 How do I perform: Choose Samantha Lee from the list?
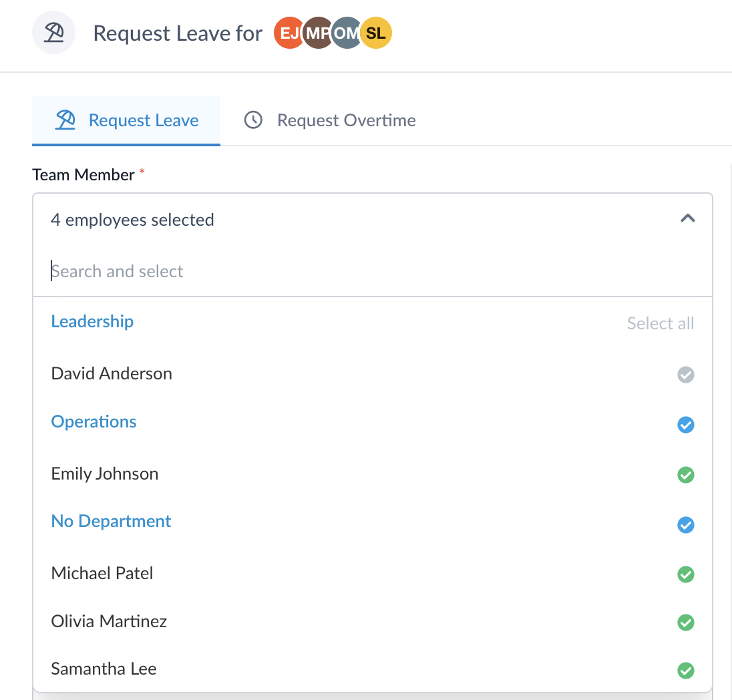click(x=373, y=669)
